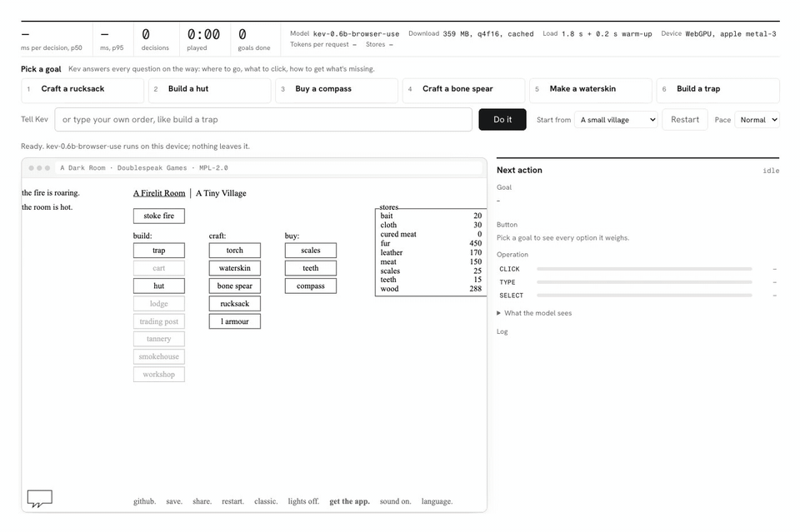Click the bait row in stores
Viewport: 800px width, 532px height.
point(431,216)
